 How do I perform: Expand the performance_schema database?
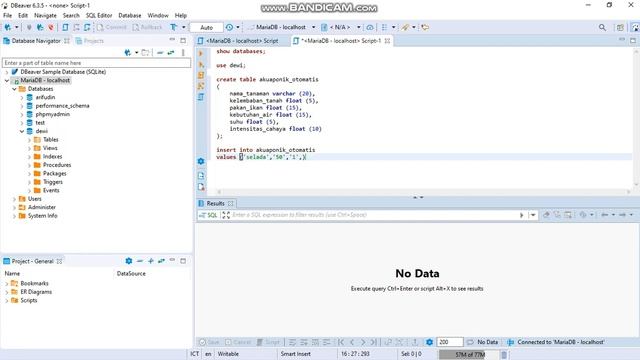[x=22, y=106]
